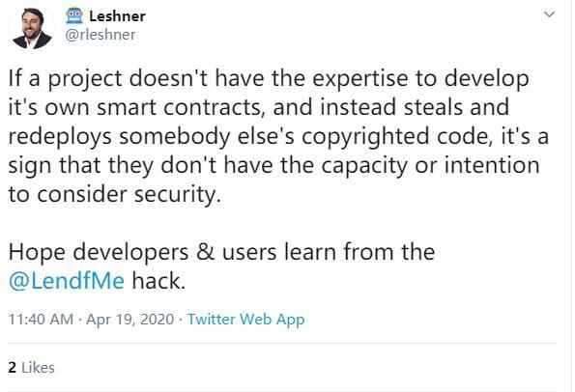This screenshot has height=392, width=575.
Task: Click the robot emoji beside Leshner
Action: click(74, 15)
